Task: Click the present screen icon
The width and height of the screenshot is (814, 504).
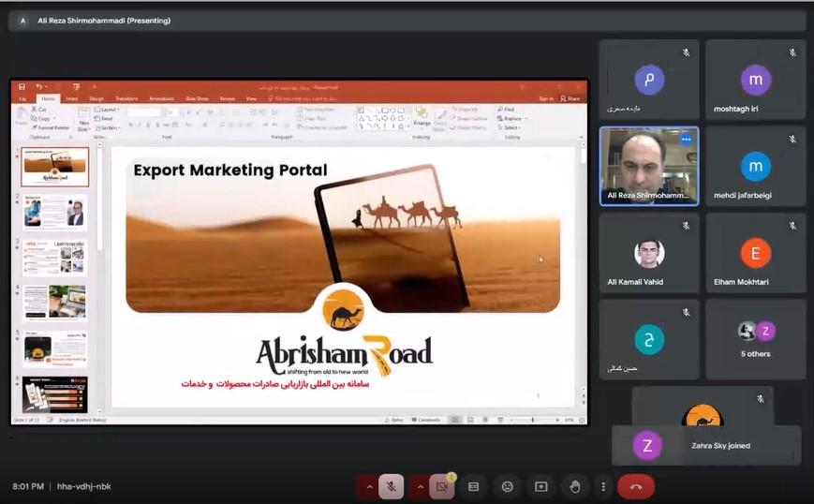Action: [540, 487]
